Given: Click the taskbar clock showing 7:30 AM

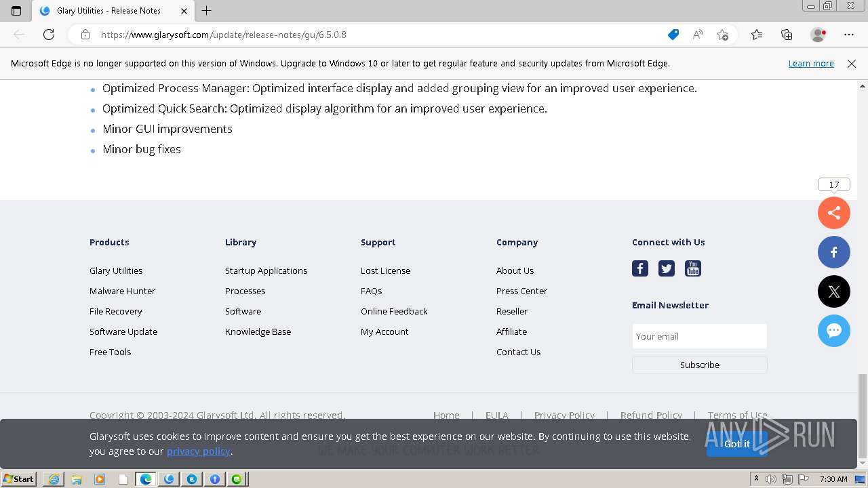Looking at the screenshot, I should [x=833, y=479].
